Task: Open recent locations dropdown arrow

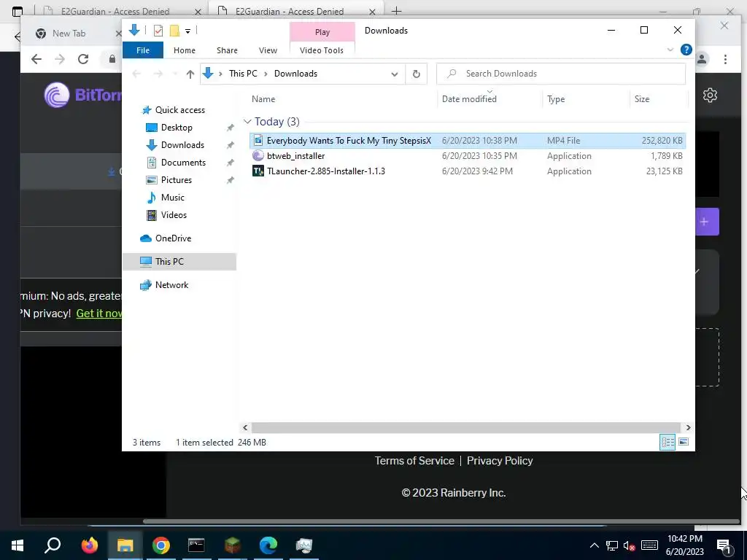Action: tap(175, 74)
